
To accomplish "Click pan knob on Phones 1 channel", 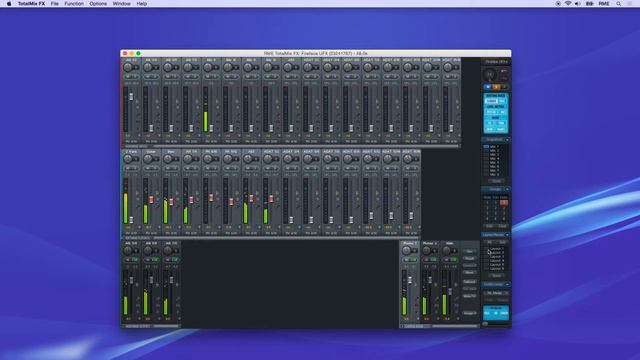I will 407,250.
